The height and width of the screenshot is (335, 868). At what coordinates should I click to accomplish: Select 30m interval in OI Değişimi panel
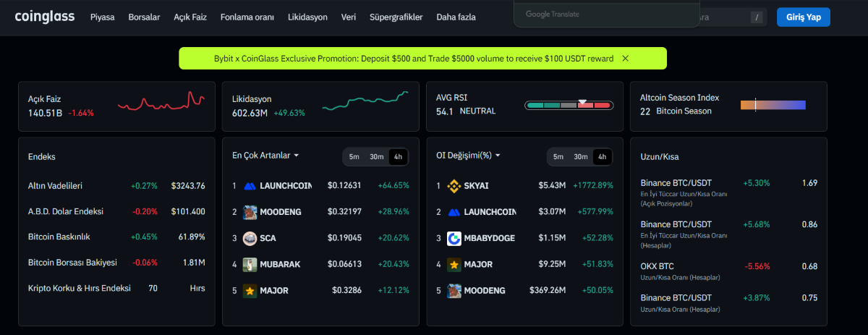(581, 157)
